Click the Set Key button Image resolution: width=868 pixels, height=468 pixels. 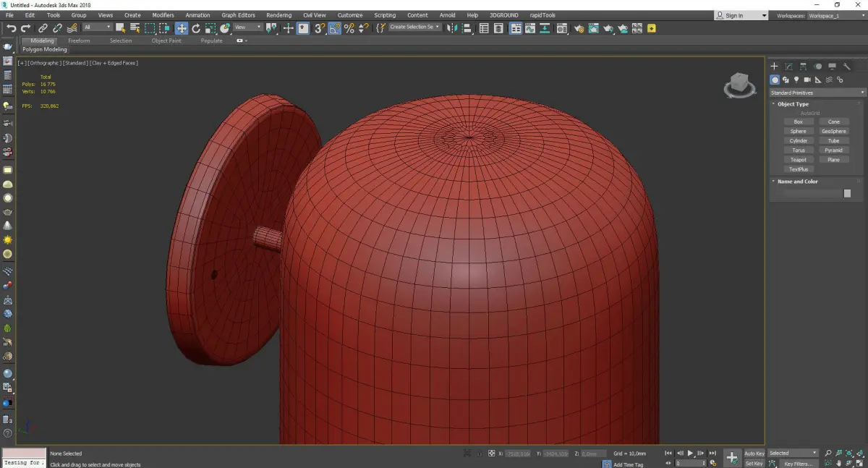coord(754,464)
